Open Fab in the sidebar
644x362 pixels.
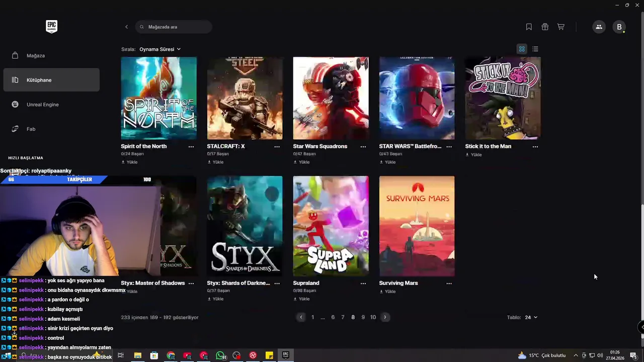(x=51, y=129)
